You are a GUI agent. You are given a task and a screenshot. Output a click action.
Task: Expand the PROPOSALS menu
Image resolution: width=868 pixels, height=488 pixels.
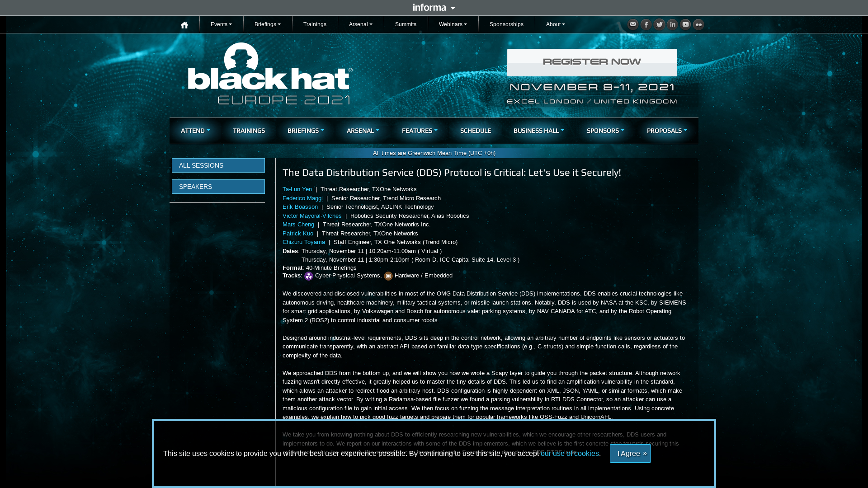point(667,131)
